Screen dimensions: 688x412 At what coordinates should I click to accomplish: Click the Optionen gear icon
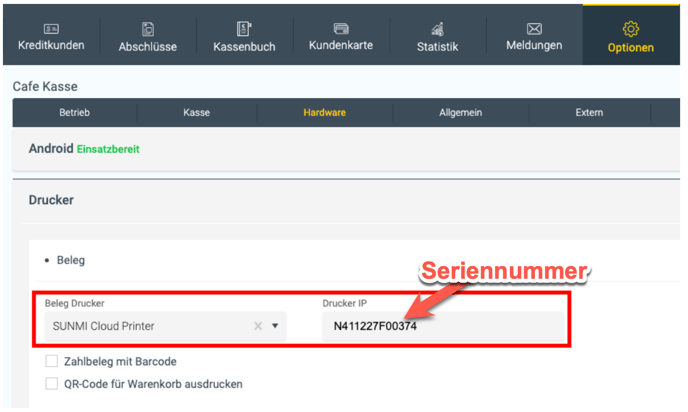click(x=631, y=29)
